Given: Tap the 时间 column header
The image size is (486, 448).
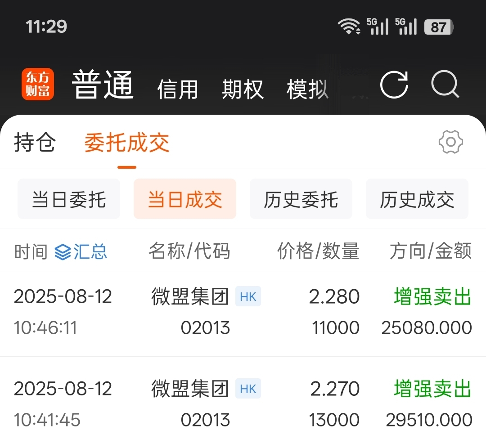Looking at the screenshot, I should point(31,251).
